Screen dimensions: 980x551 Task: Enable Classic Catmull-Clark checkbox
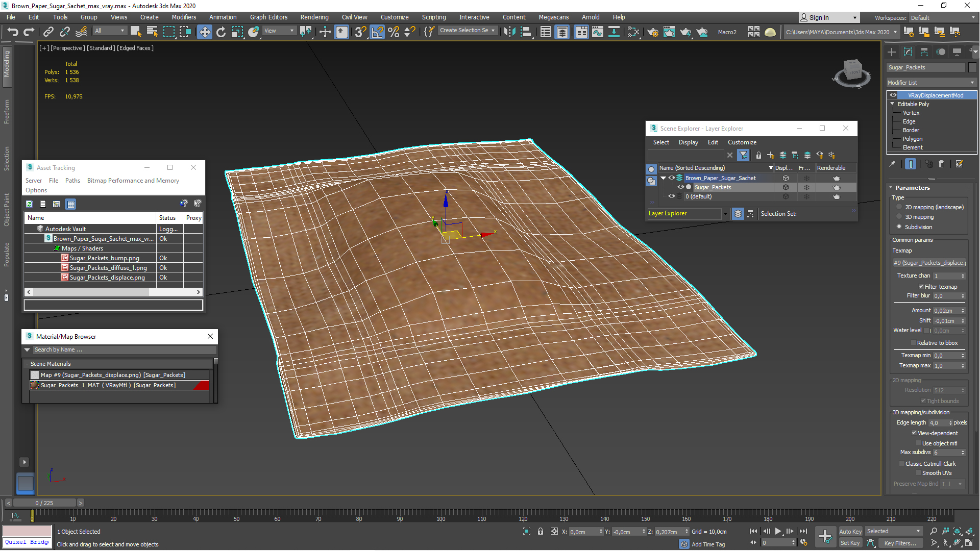[902, 464]
